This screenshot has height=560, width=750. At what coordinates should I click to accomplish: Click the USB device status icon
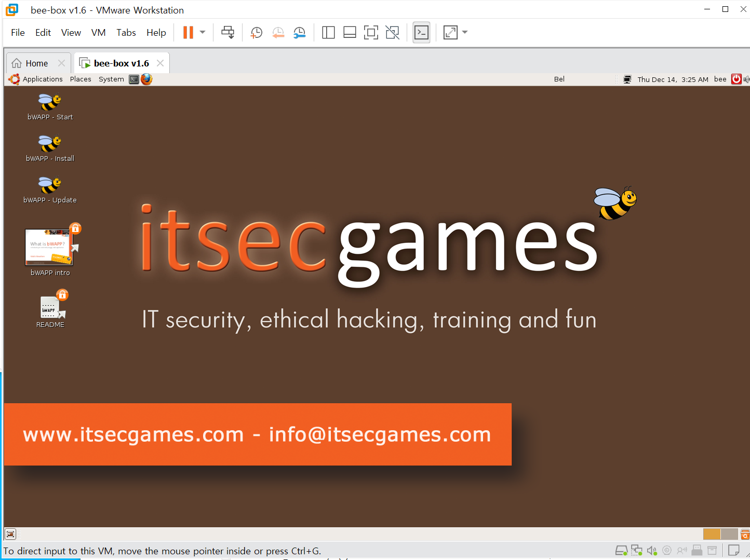[697, 550]
